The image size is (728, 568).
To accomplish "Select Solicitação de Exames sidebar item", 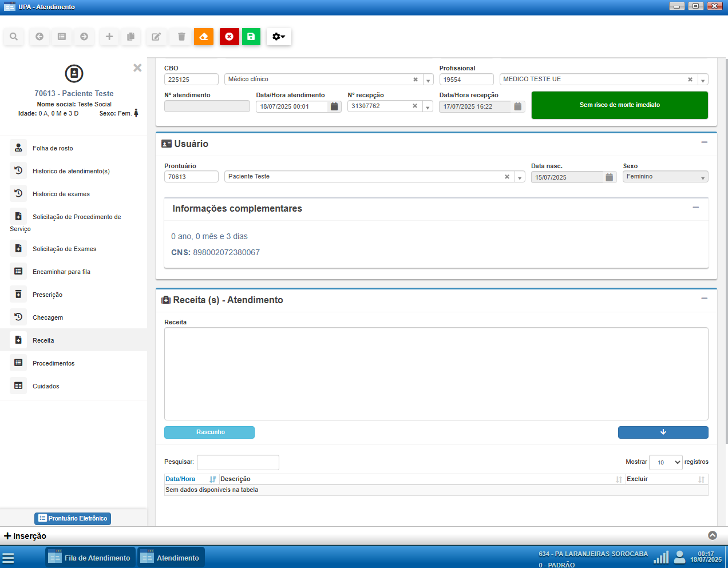I will [x=64, y=249].
